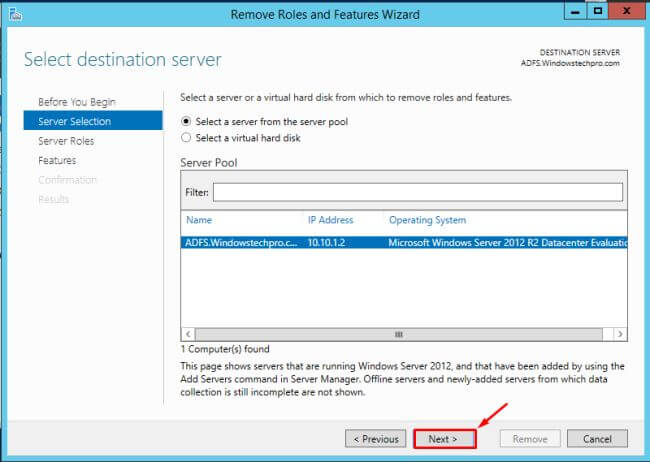Click the horizontal scrollbar thumb
This screenshot has height=462, width=650.
point(399,334)
